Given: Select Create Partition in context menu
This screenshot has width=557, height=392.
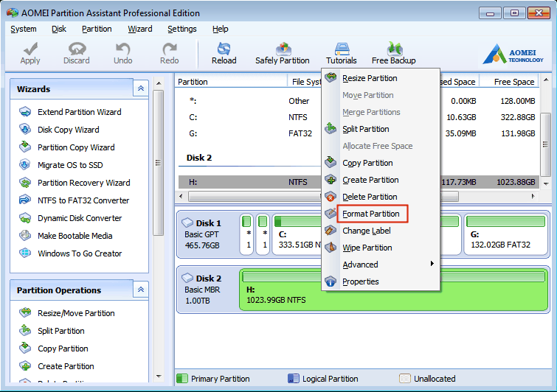Looking at the screenshot, I should (x=370, y=180).
